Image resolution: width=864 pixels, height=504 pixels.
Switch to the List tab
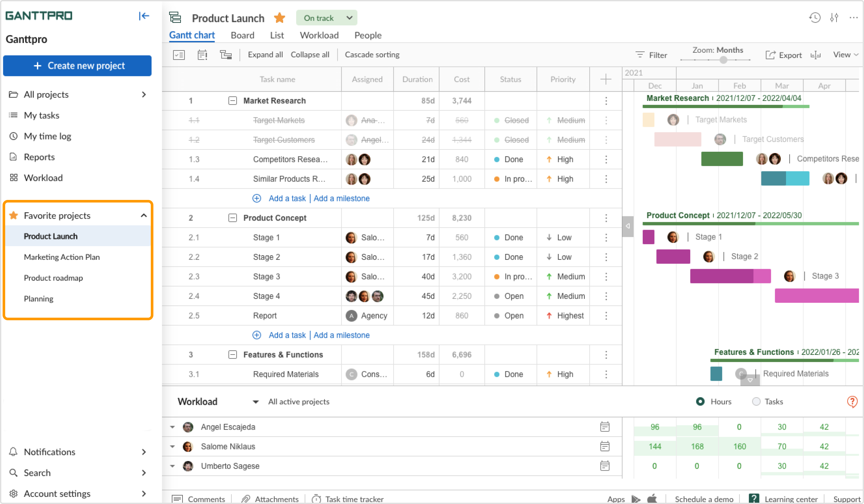click(x=277, y=35)
